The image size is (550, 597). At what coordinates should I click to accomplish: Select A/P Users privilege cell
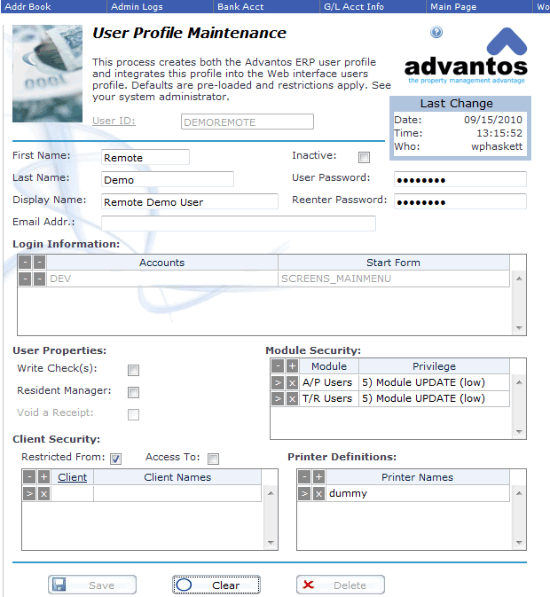[x=434, y=382]
